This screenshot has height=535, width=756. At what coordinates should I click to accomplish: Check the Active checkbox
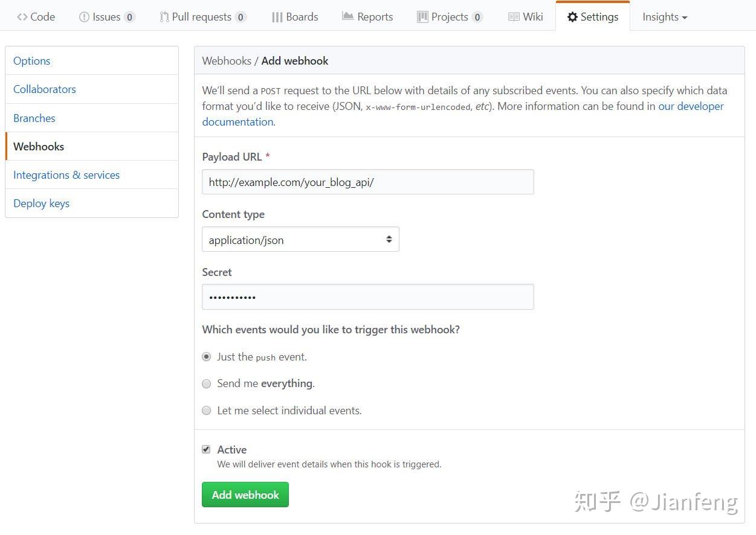tap(206, 449)
